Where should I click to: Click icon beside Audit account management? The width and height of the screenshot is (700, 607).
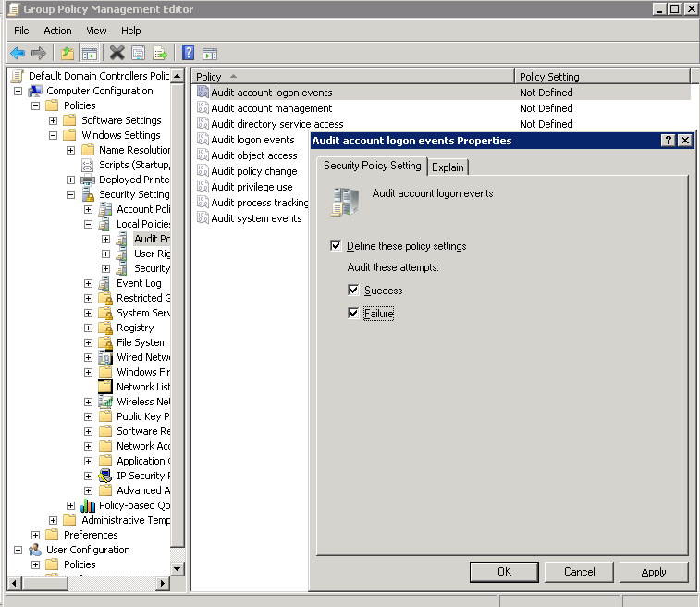coord(203,108)
